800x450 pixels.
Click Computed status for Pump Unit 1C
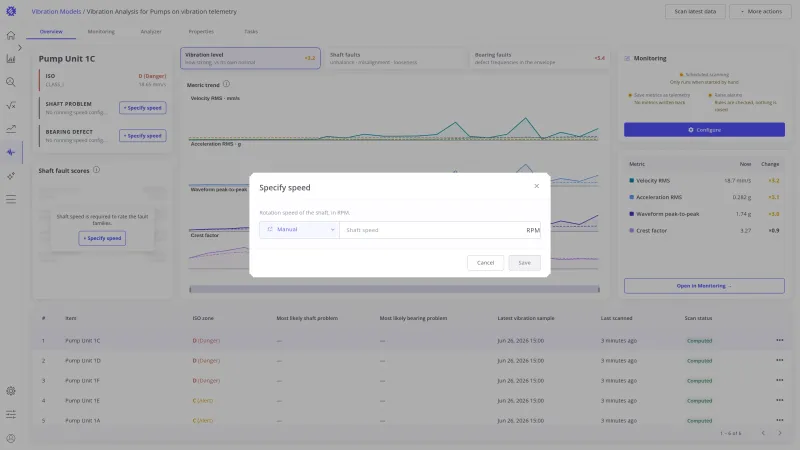(x=699, y=341)
